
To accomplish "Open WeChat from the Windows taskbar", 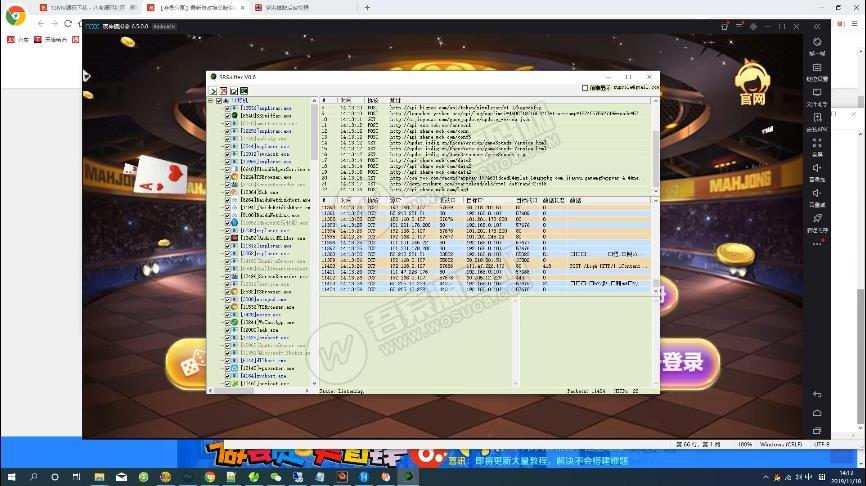I will coord(276,477).
